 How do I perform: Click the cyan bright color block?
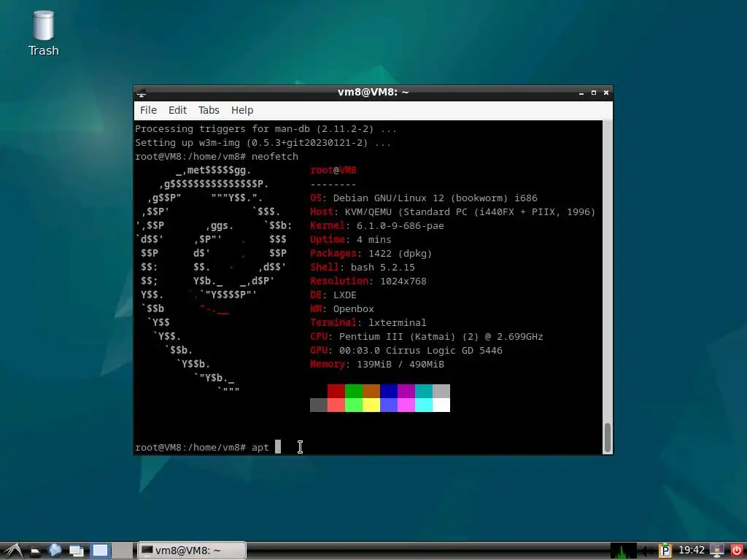(x=424, y=405)
